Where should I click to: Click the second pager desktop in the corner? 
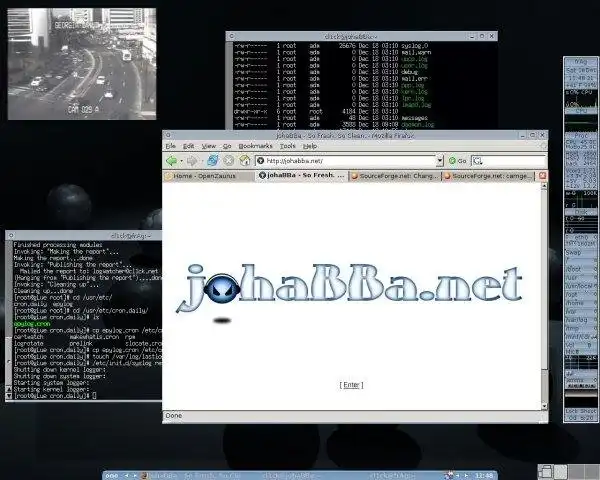pos(561,472)
